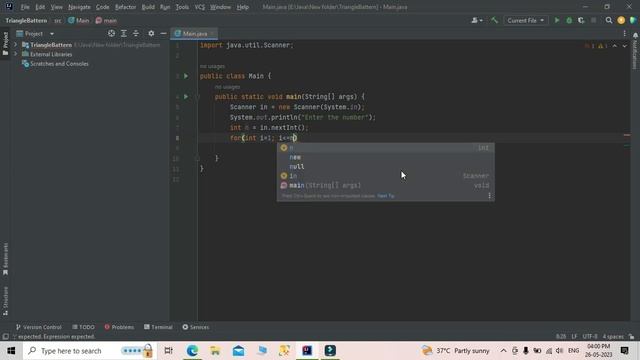The width and height of the screenshot is (640, 360).
Task: Click the Structure side tab
Action: pyautogui.click(x=5, y=301)
